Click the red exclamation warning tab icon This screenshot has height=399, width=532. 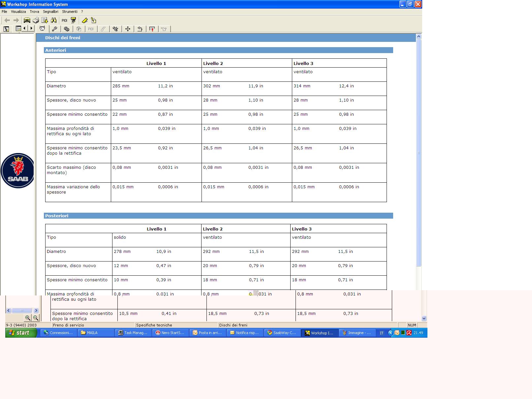[x=152, y=29]
